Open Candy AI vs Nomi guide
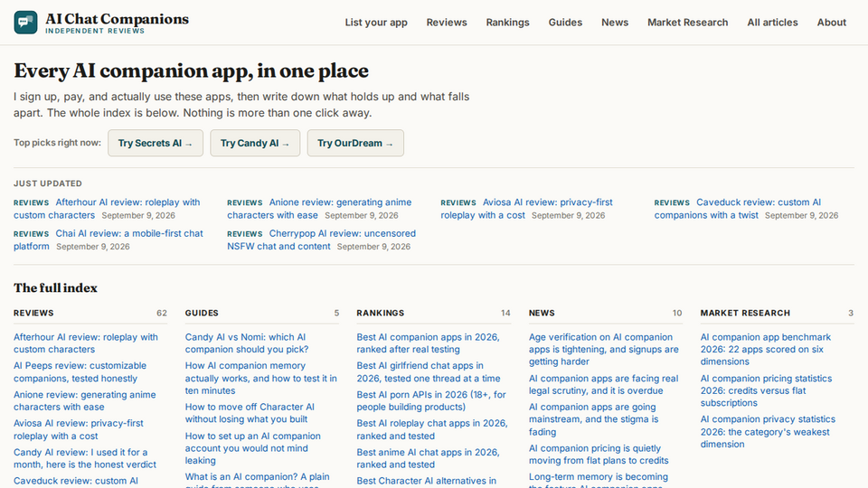 coord(247,343)
